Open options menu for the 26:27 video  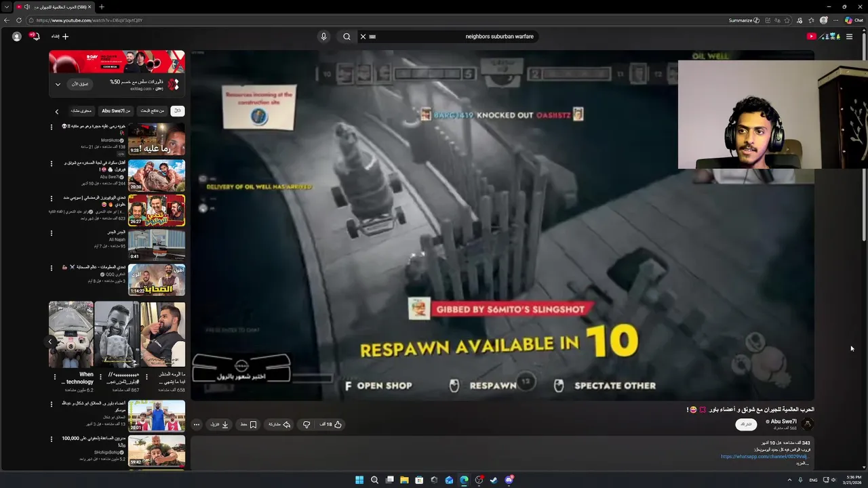pyautogui.click(x=52, y=199)
